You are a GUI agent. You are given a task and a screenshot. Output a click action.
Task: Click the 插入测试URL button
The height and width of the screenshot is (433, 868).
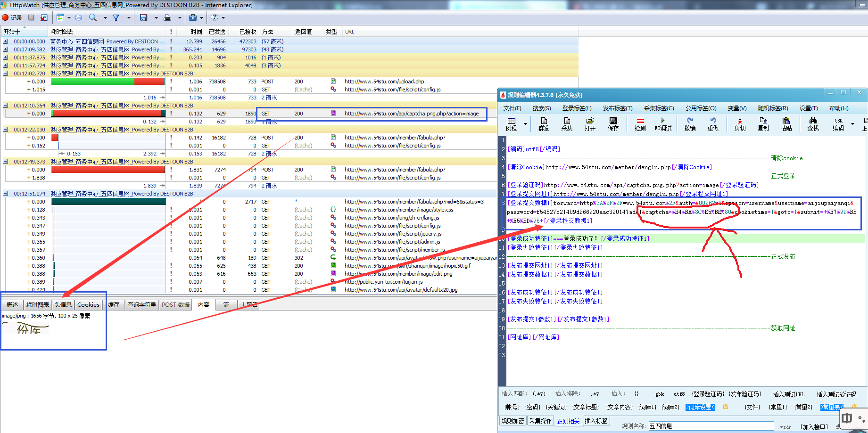(788, 394)
